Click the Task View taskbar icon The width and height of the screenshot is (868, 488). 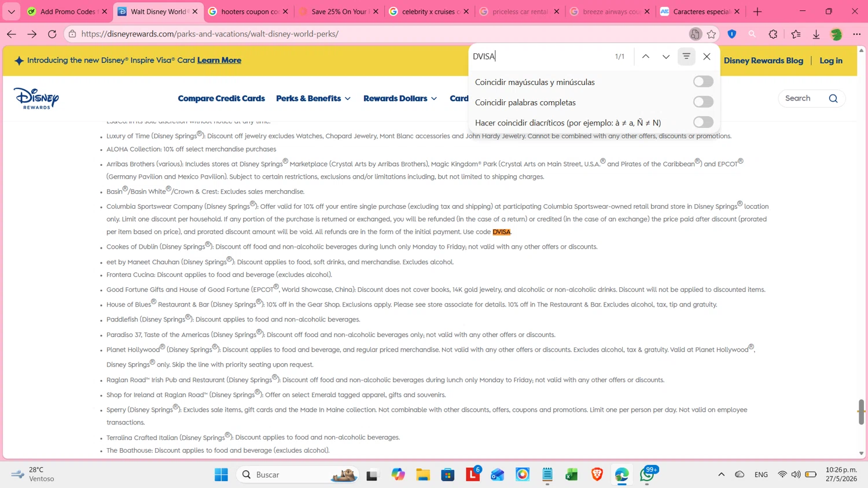(372, 475)
